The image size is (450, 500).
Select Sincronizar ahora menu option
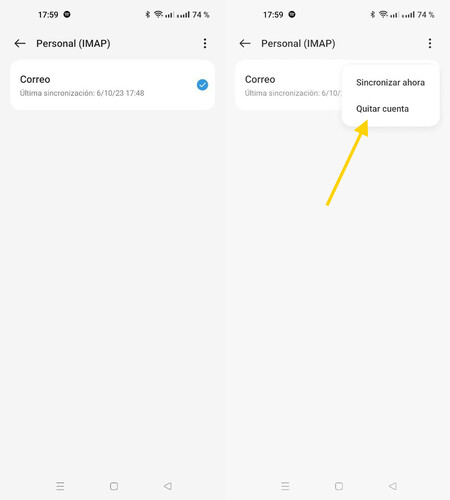390,82
